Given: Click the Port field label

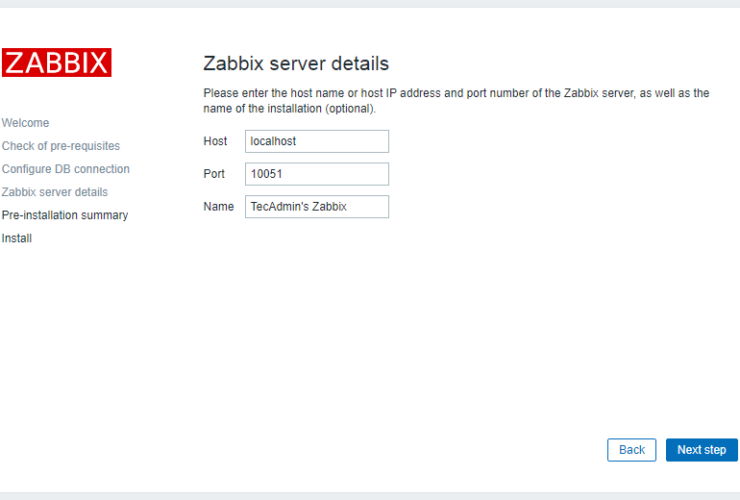Looking at the screenshot, I should pyautogui.click(x=214, y=174).
